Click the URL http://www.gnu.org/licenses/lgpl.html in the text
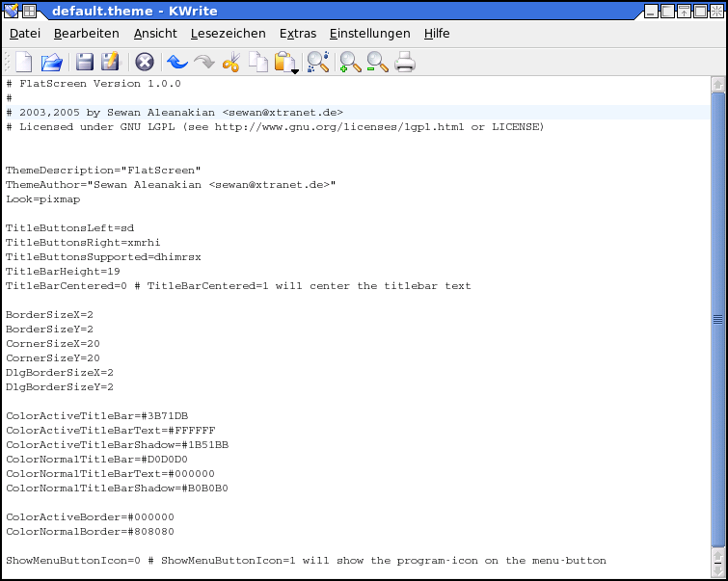Image resolution: width=728 pixels, height=581 pixels. [339, 126]
